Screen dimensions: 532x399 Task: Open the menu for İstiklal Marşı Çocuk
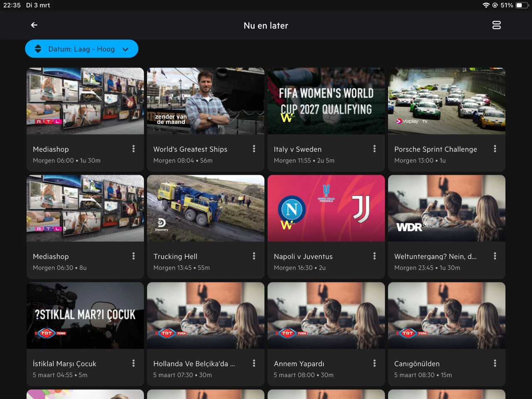(x=133, y=363)
